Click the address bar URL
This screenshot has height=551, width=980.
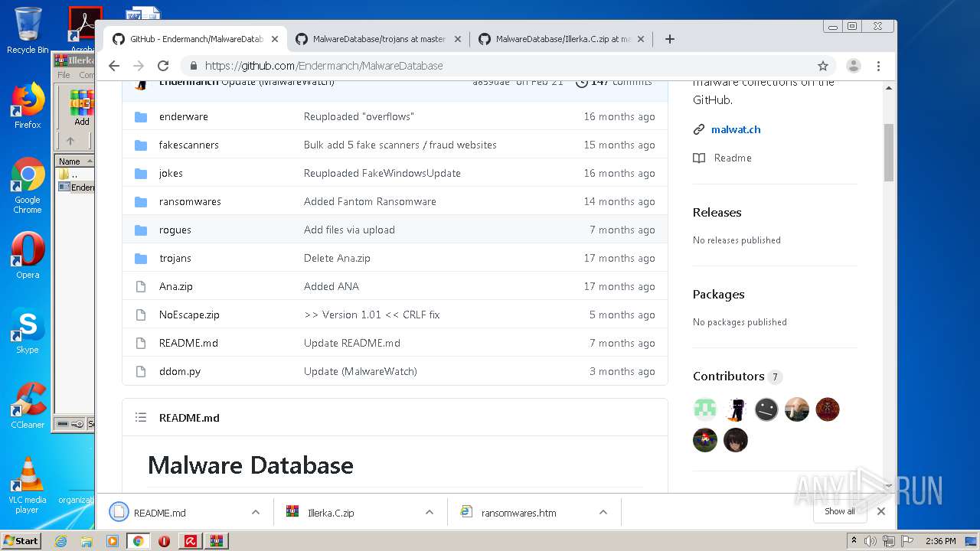click(324, 66)
